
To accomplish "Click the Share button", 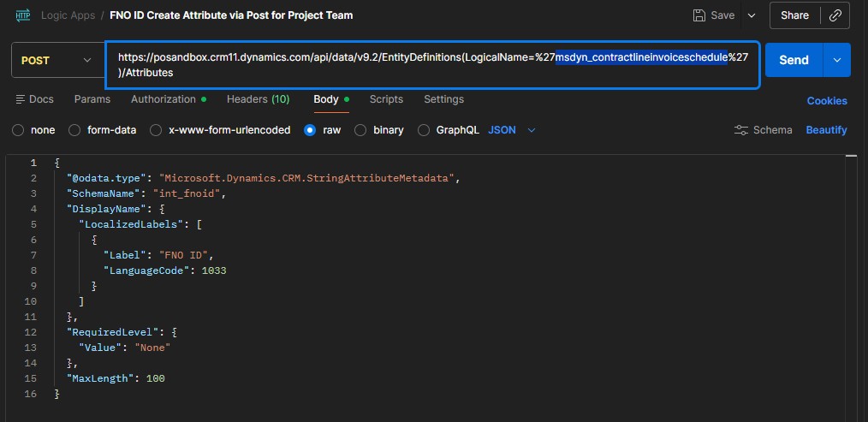I will [794, 15].
